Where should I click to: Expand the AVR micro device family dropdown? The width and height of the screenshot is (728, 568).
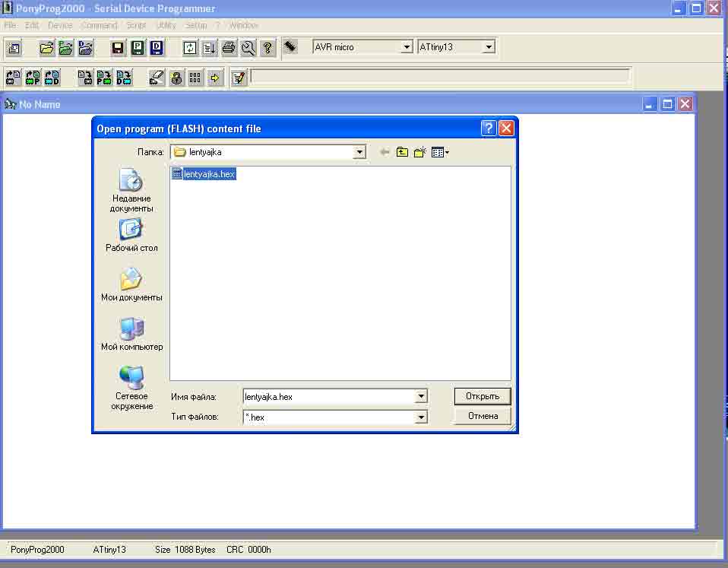[407, 47]
